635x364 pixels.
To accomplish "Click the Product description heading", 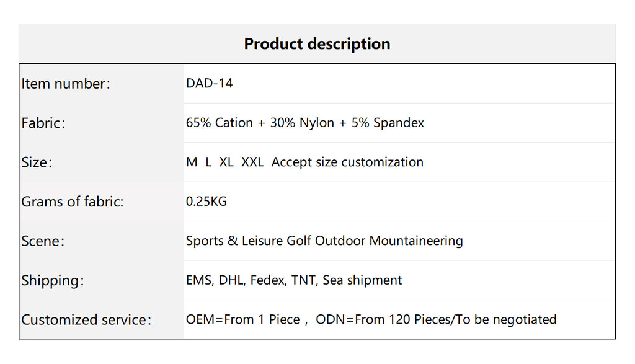I will pyautogui.click(x=317, y=44).
